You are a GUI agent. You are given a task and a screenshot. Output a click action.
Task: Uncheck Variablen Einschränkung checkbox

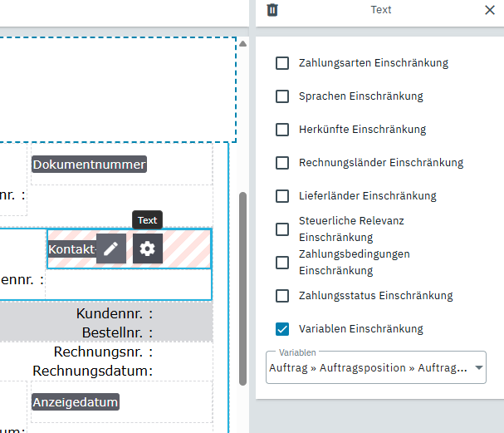282,329
